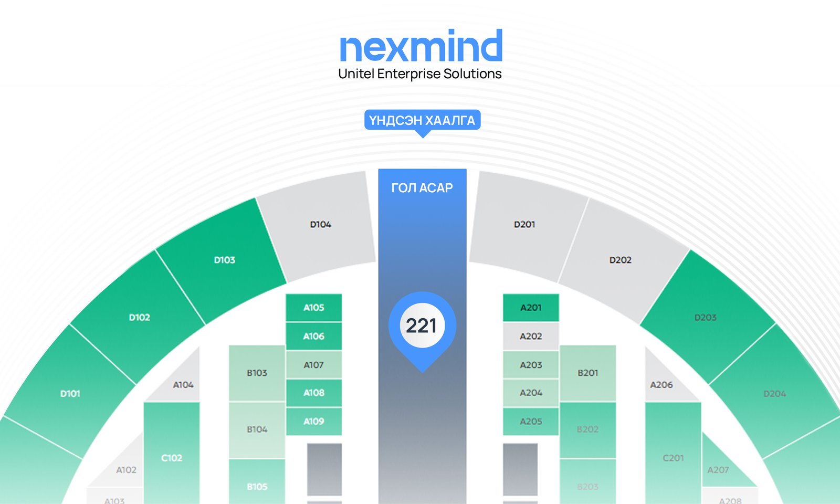The height and width of the screenshot is (504, 840).
Task: Select booth D102 in outer ring
Action: (x=140, y=318)
